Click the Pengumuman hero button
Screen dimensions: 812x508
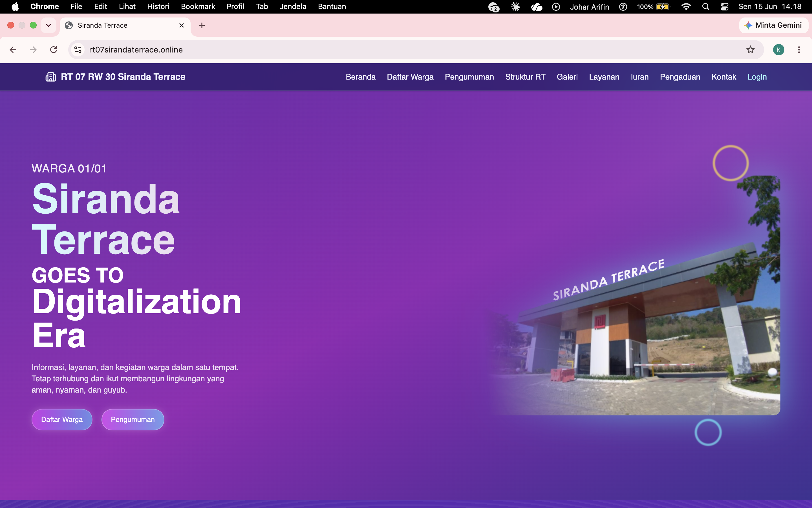(x=133, y=419)
